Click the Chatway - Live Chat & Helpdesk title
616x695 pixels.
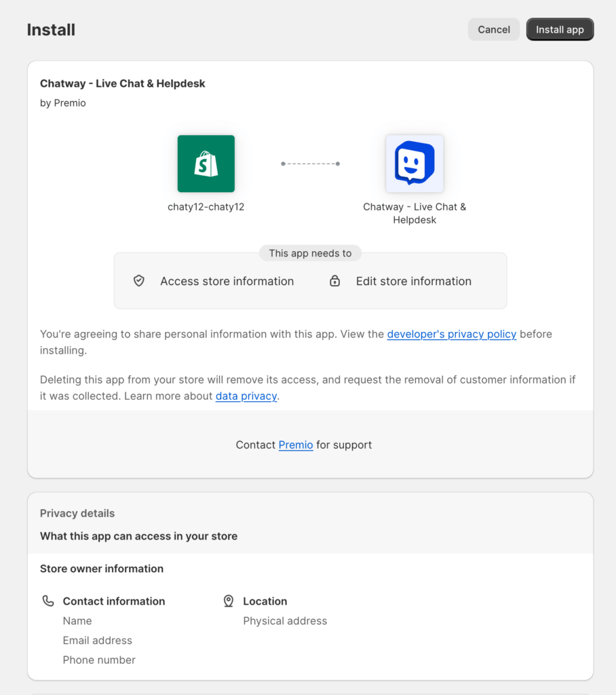[x=122, y=83]
